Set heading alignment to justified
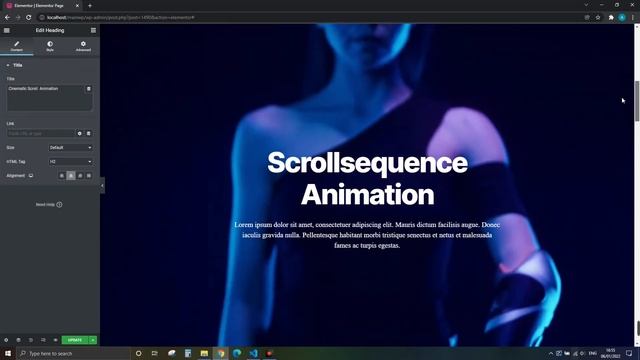Viewport: 640px width, 360px height. click(x=89, y=176)
